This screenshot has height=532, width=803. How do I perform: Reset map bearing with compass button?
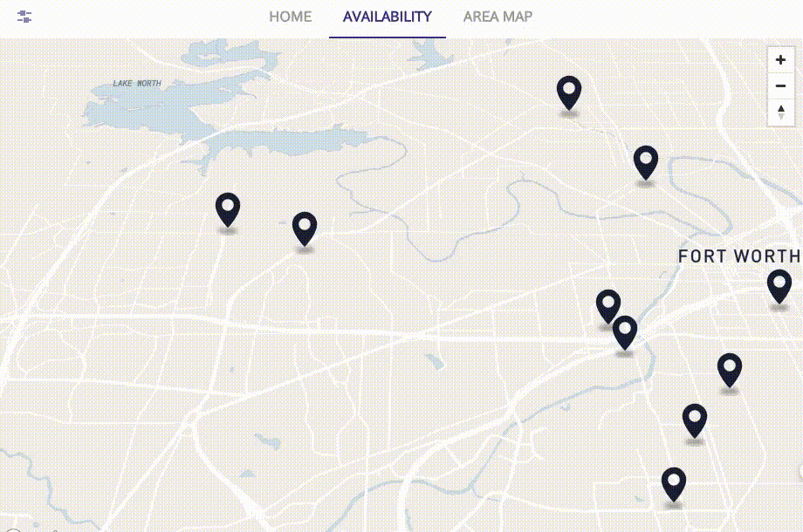(x=780, y=113)
